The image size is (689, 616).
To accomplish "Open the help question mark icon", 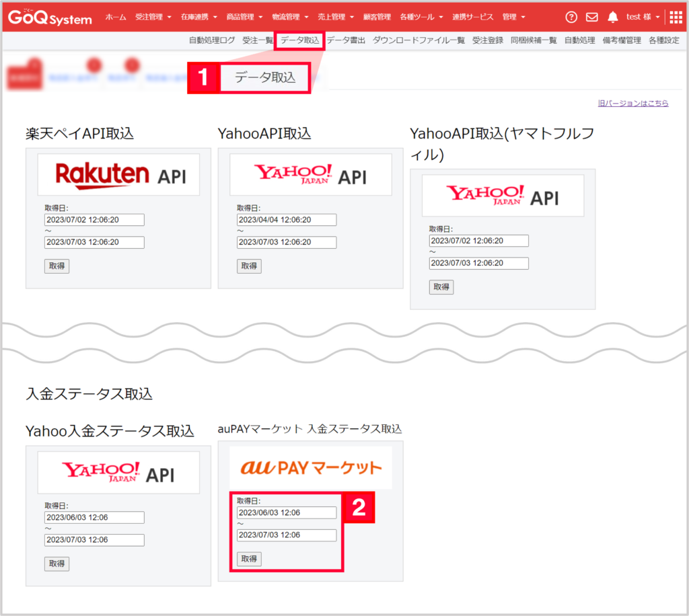I will click(x=571, y=17).
